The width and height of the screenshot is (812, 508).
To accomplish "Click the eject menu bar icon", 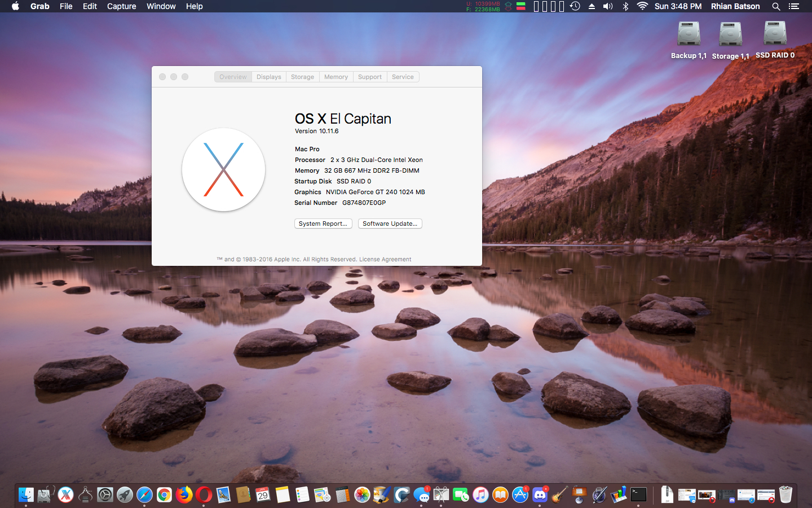I will click(592, 6).
